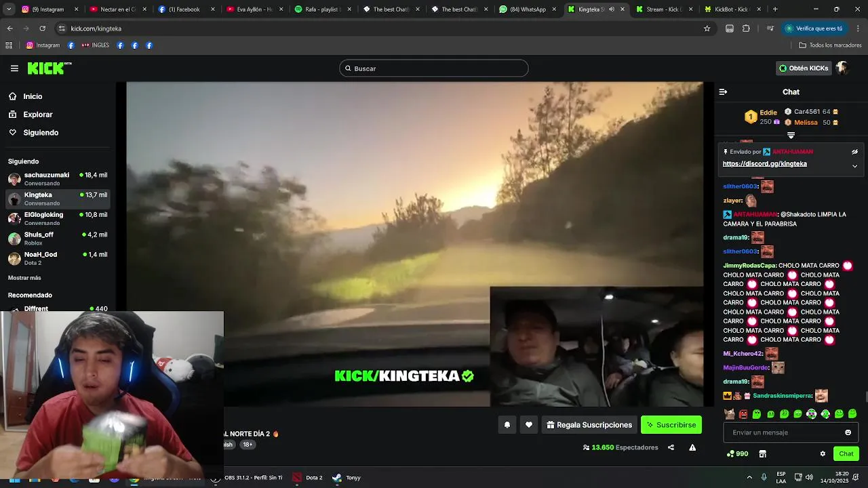Image resolution: width=868 pixels, height=488 pixels.
Task: Open the user profile avatar menu
Action: point(842,68)
